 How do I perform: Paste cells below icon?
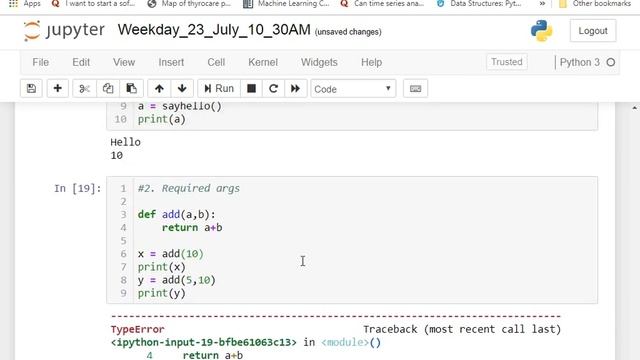tap(131, 89)
